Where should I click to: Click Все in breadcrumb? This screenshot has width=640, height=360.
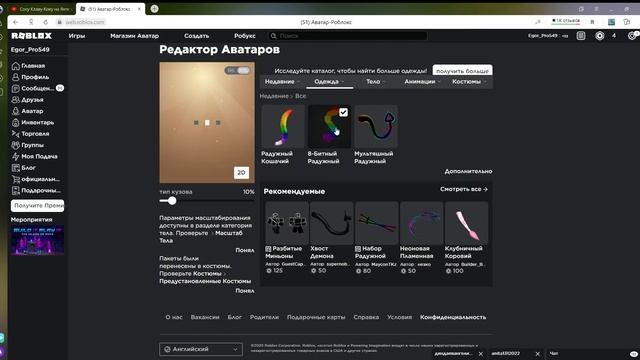(x=300, y=96)
